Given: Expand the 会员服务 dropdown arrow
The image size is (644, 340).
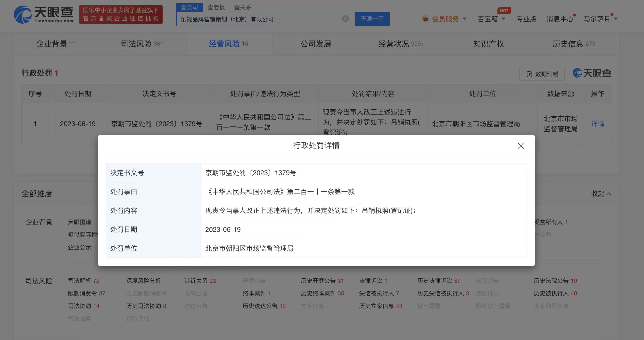Looking at the screenshot, I should 464,19.
